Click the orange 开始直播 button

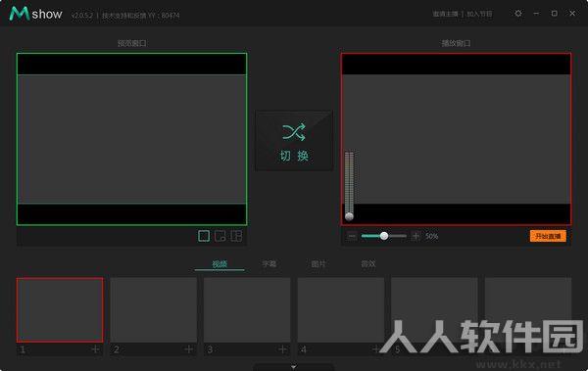point(548,236)
